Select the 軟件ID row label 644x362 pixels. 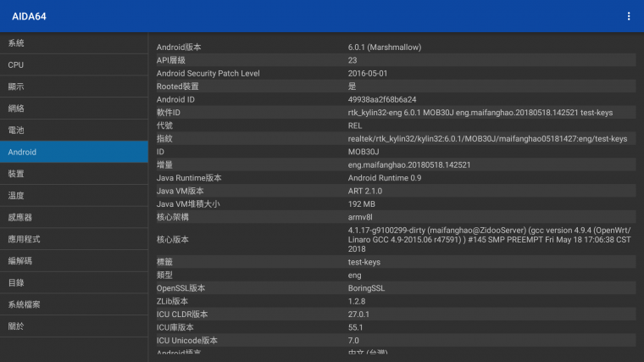tap(169, 113)
